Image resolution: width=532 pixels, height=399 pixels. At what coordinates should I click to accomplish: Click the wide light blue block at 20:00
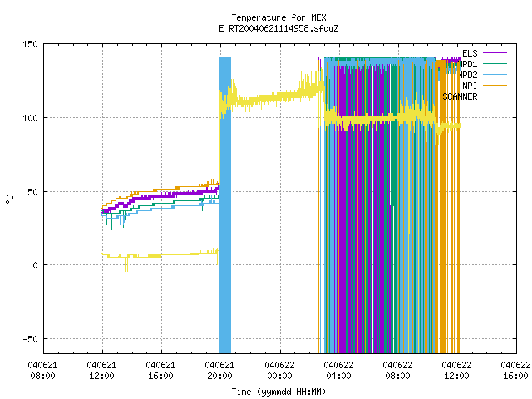pos(225,205)
